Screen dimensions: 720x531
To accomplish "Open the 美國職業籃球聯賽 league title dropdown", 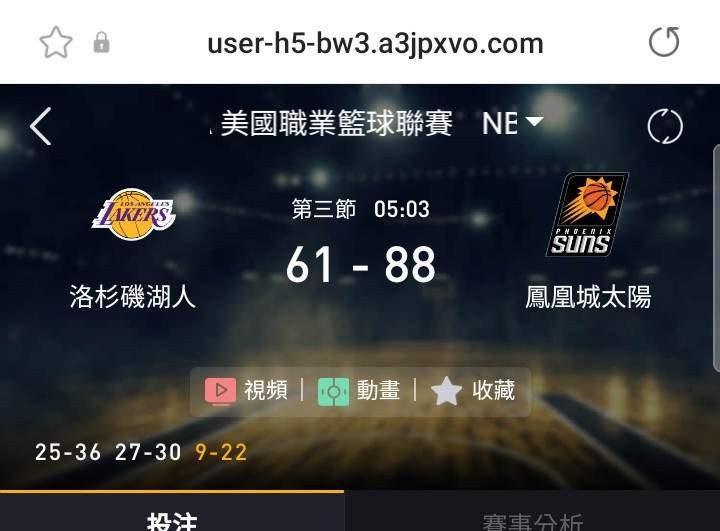I will coord(336,123).
